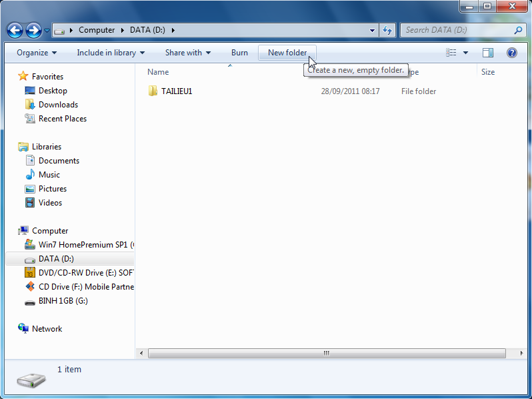
Task: Expand Include in library menu
Action: point(110,53)
